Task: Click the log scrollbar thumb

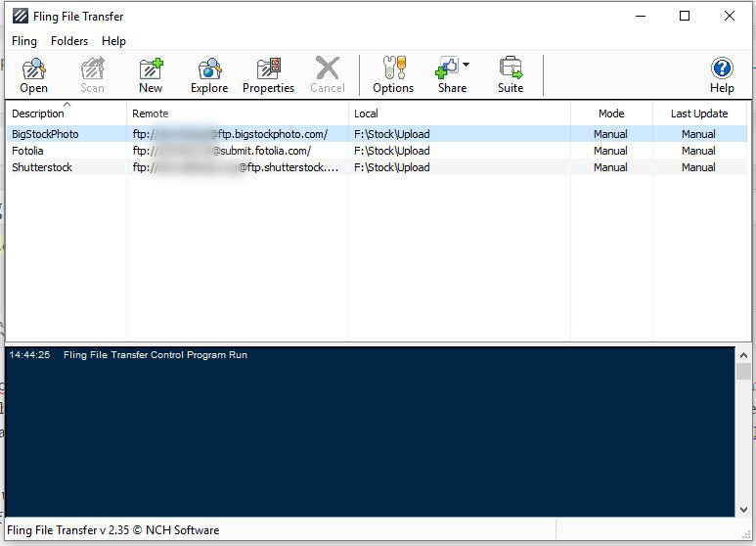Action: tap(743, 372)
